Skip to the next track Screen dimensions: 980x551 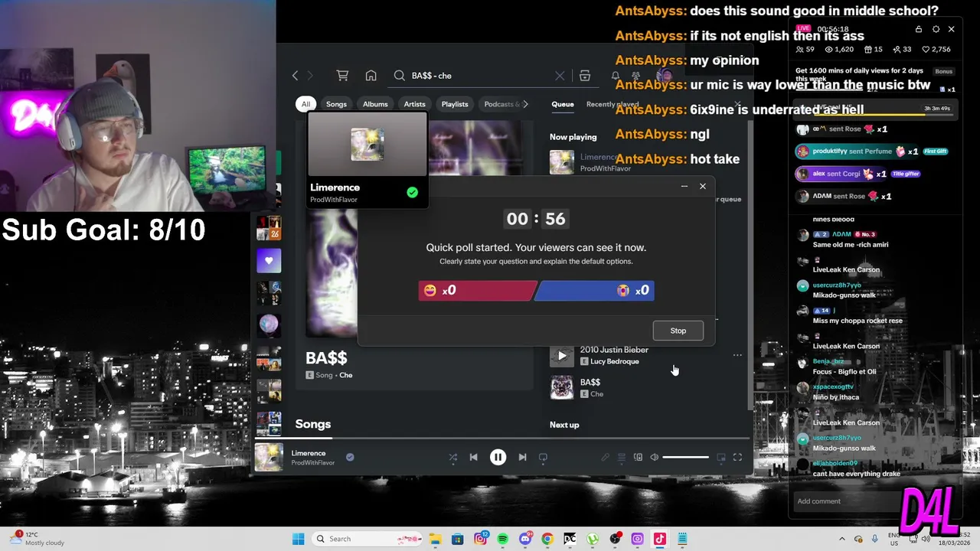(522, 457)
